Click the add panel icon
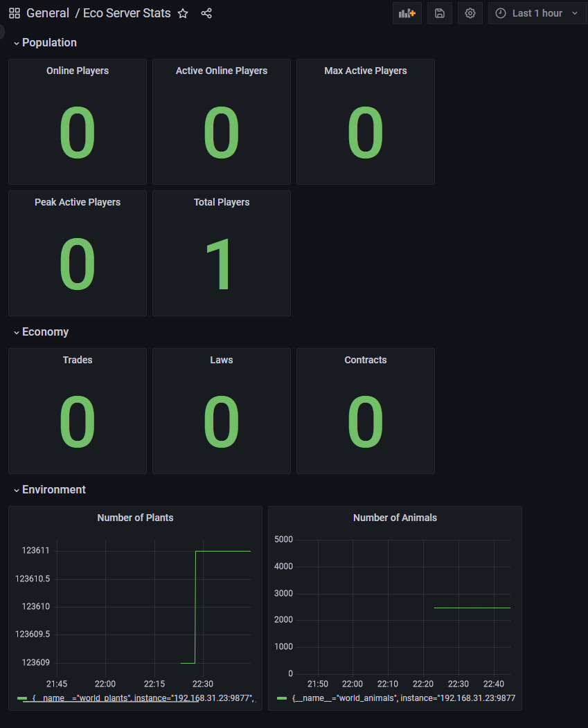The image size is (588, 728). click(x=407, y=13)
